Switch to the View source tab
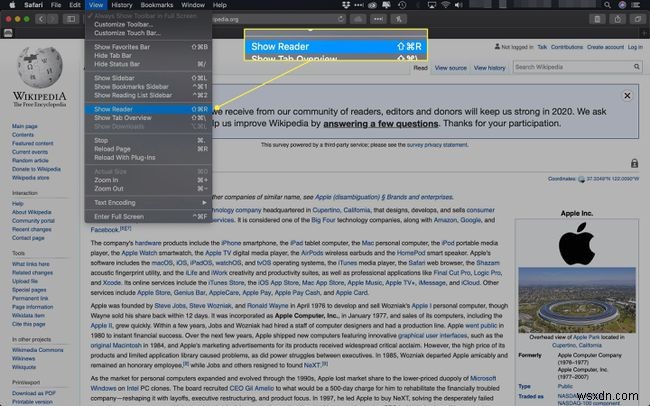Image resolution: width=650 pixels, height=406 pixels. [450, 68]
